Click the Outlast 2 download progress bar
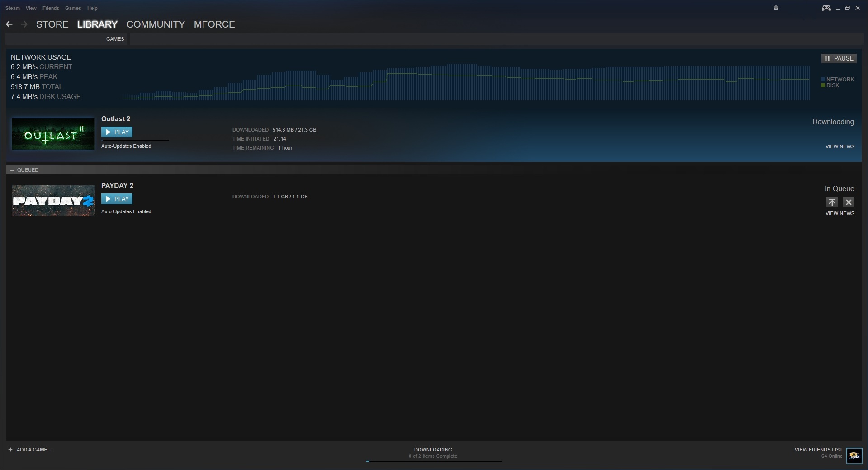868x470 pixels. (x=135, y=140)
